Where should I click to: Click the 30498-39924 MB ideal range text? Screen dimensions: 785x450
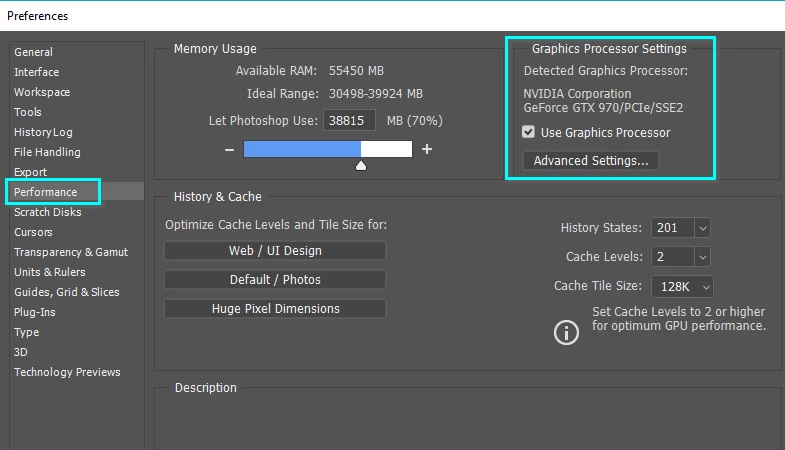pos(375,94)
